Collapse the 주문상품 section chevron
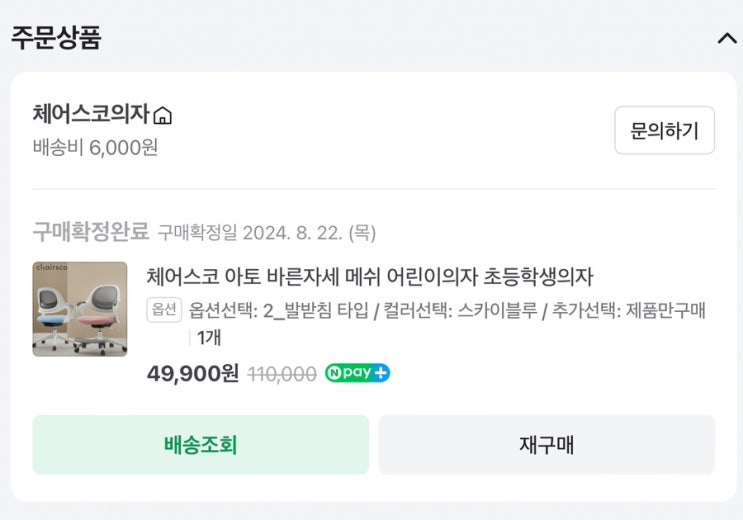The width and height of the screenshot is (743, 520). tap(726, 39)
